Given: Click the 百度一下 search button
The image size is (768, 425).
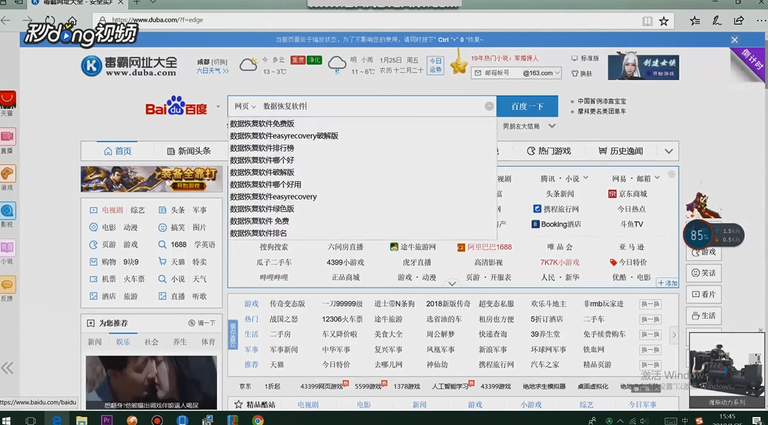Looking at the screenshot, I should pos(527,106).
